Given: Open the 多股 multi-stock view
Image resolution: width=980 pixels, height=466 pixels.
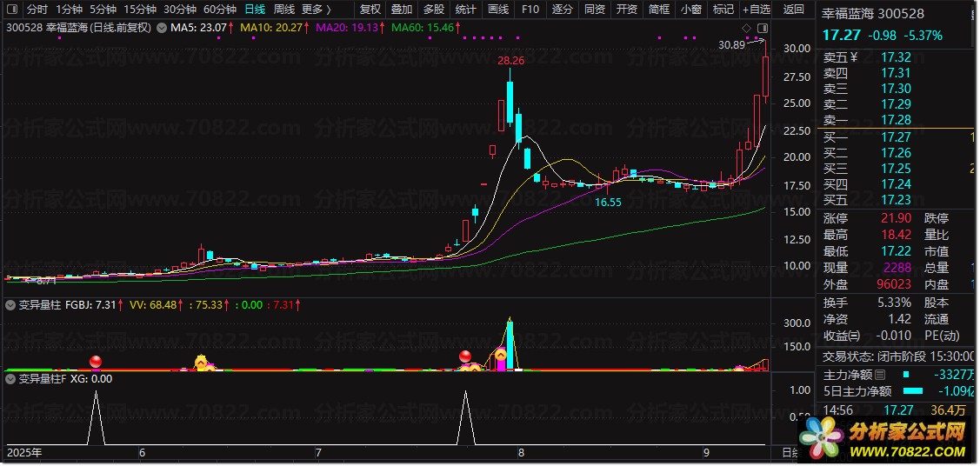Looking at the screenshot, I should (x=434, y=9).
